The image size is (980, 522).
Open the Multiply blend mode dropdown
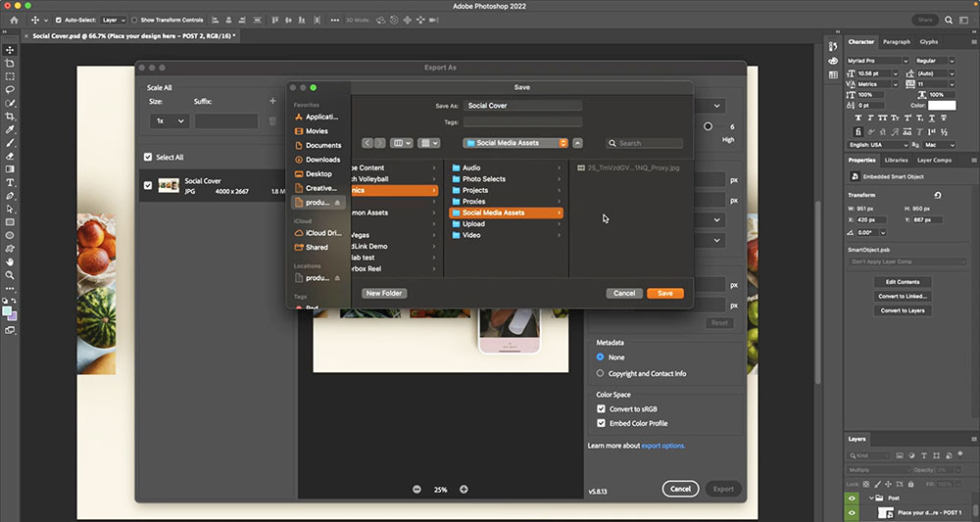click(x=877, y=470)
